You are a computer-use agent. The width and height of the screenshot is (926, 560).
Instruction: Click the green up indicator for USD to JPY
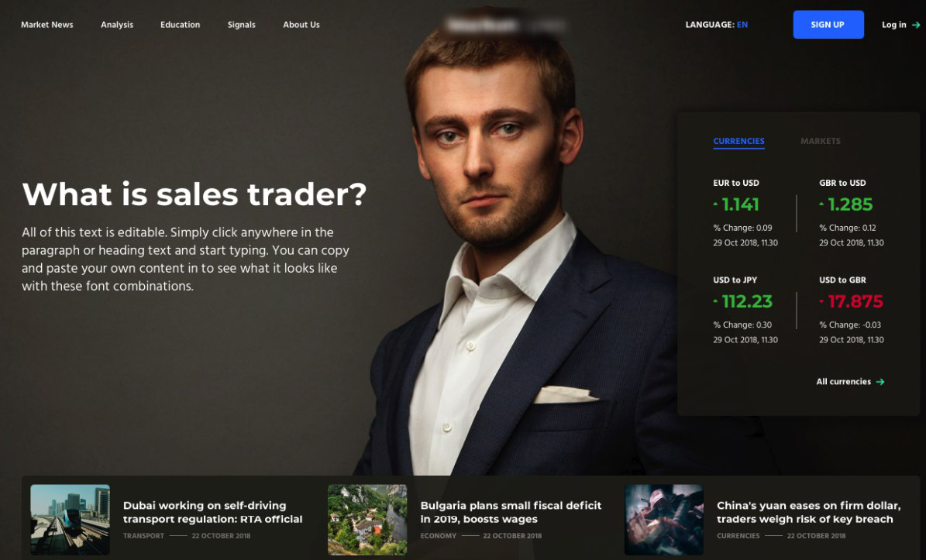[716, 301]
